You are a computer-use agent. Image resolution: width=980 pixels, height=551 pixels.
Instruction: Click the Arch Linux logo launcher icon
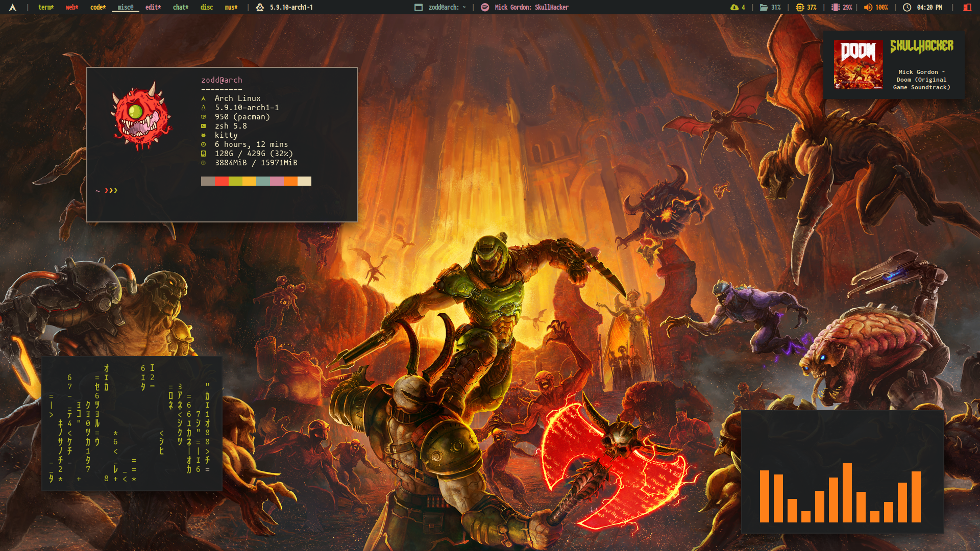tap(13, 7)
